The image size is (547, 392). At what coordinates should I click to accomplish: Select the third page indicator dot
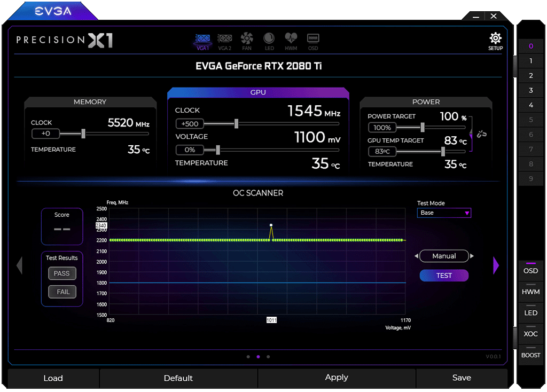pos(268,357)
